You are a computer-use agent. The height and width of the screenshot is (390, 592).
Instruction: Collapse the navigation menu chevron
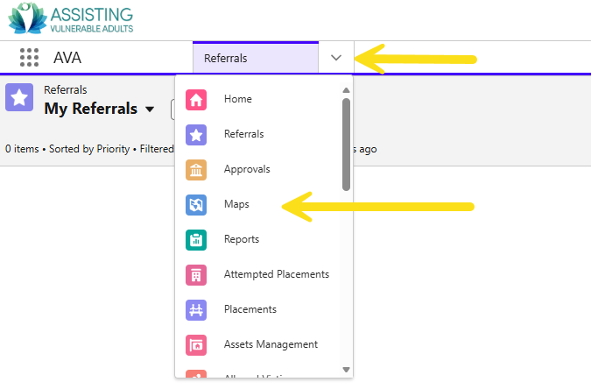point(336,58)
